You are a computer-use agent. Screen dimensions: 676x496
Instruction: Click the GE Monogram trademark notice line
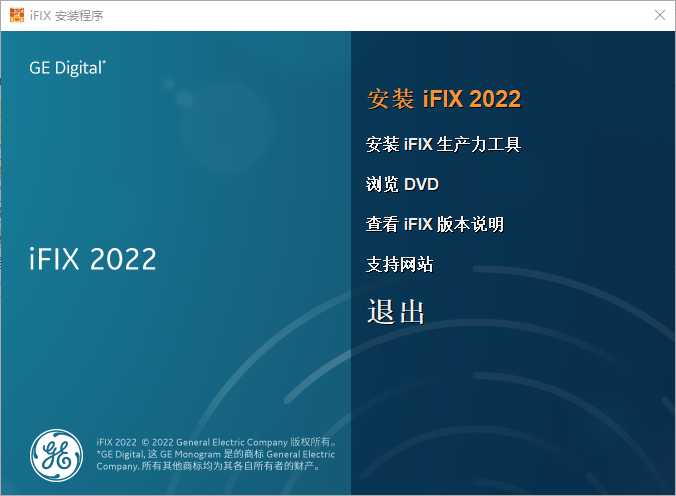click(215, 453)
